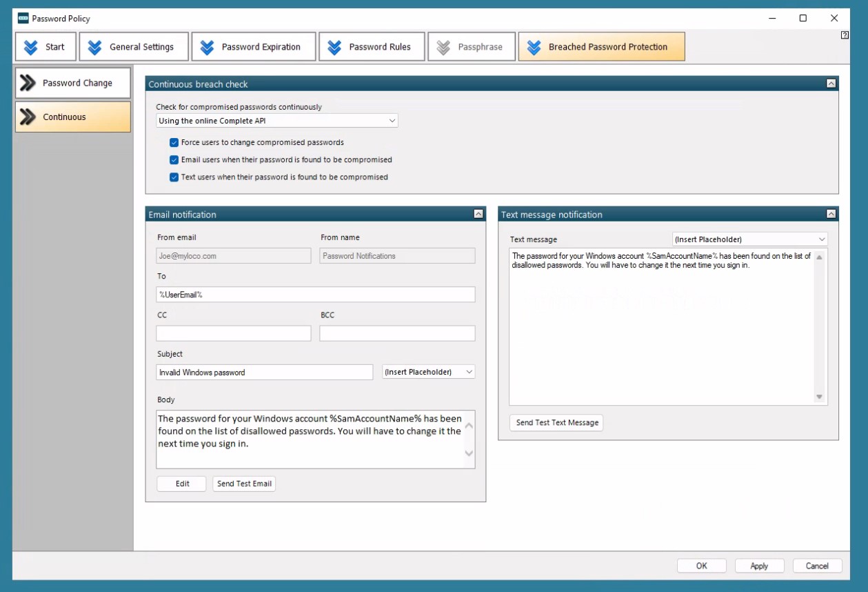The width and height of the screenshot is (868, 592).
Task: Open the Breached Password Protection tab
Action: pyautogui.click(x=602, y=47)
